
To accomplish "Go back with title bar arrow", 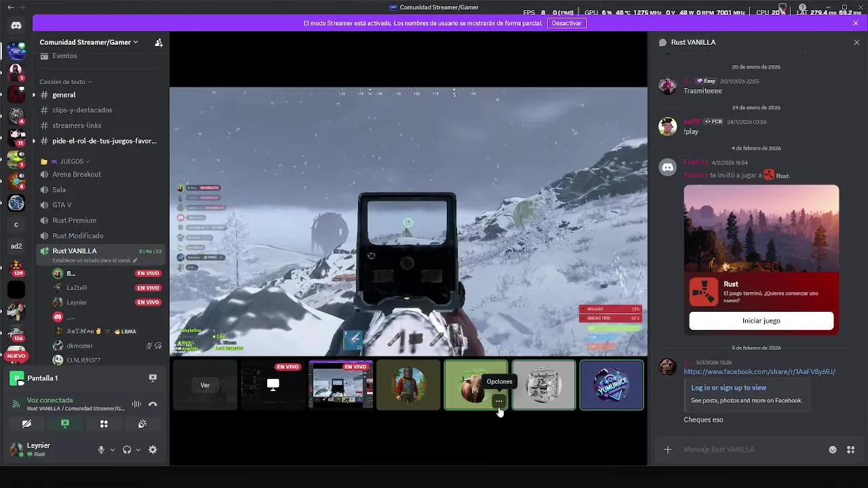I will point(9,7).
